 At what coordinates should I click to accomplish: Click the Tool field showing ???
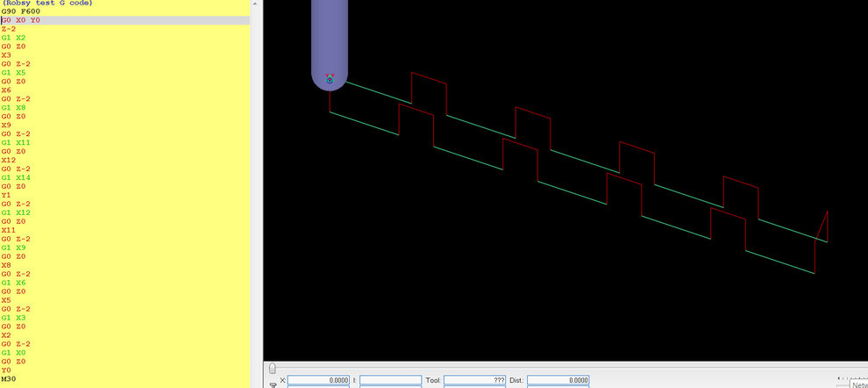474,381
